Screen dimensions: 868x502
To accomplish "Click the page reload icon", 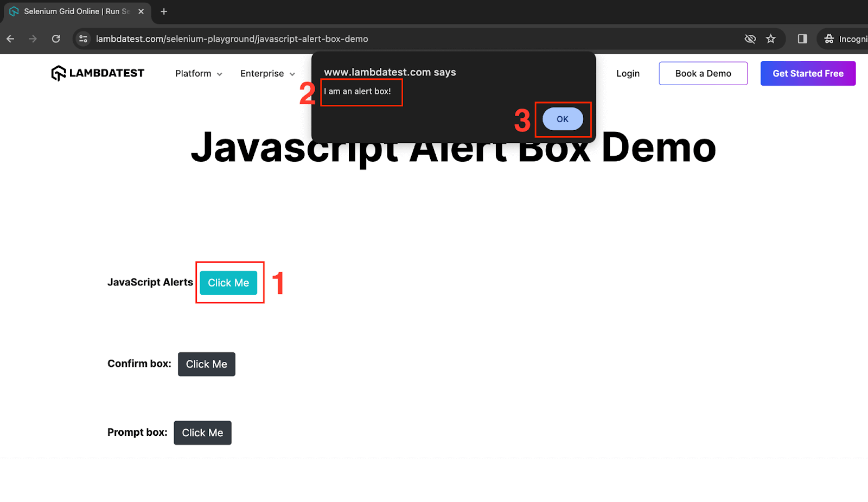I will (56, 39).
